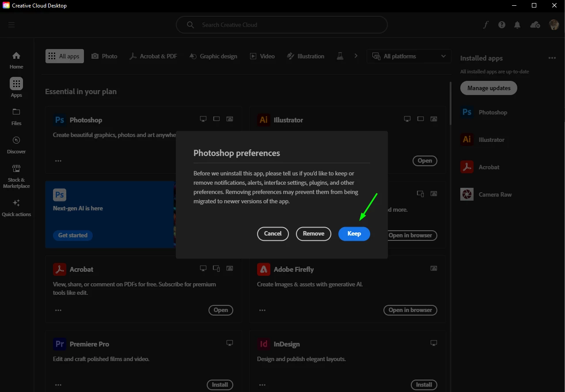The width and height of the screenshot is (565, 392).
Task: Open Discover in the sidebar
Action: [x=16, y=145]
